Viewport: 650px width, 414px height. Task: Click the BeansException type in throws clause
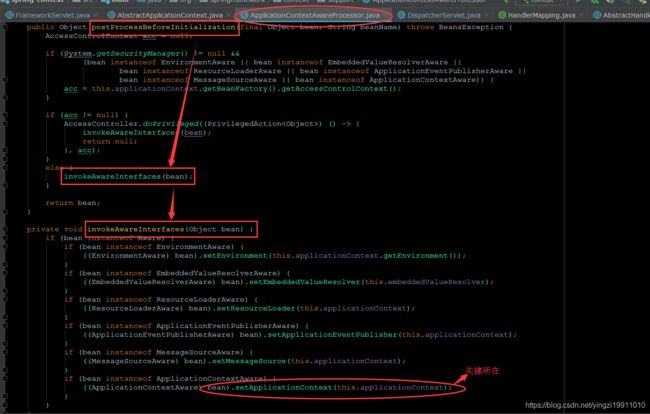(471, 27)
